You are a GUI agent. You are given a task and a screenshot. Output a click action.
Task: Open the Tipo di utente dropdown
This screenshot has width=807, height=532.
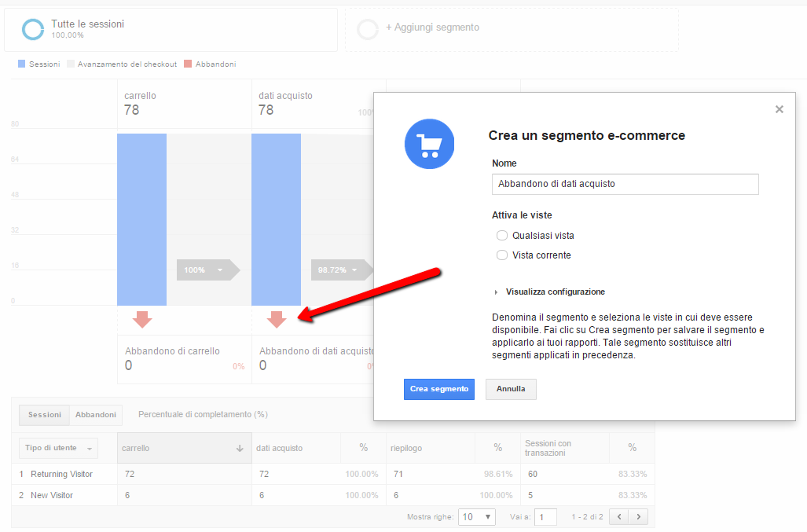pyautogui.click(x=59, y=448)
